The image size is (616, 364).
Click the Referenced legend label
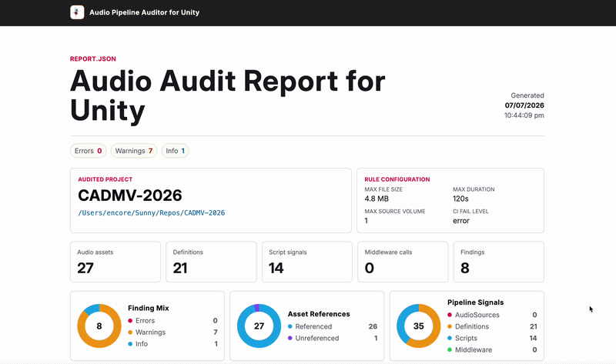313,326
